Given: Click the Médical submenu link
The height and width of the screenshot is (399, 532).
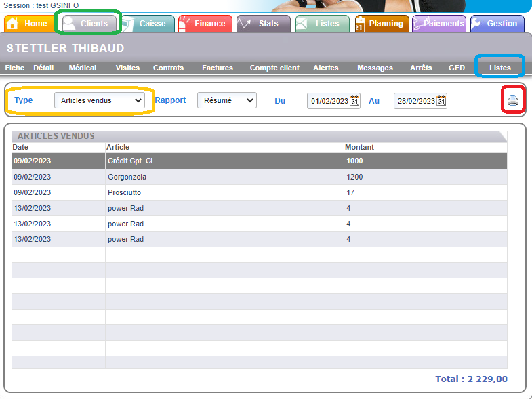Looking at the screenshot, I should pyautogui.click(x=83, y=68).
